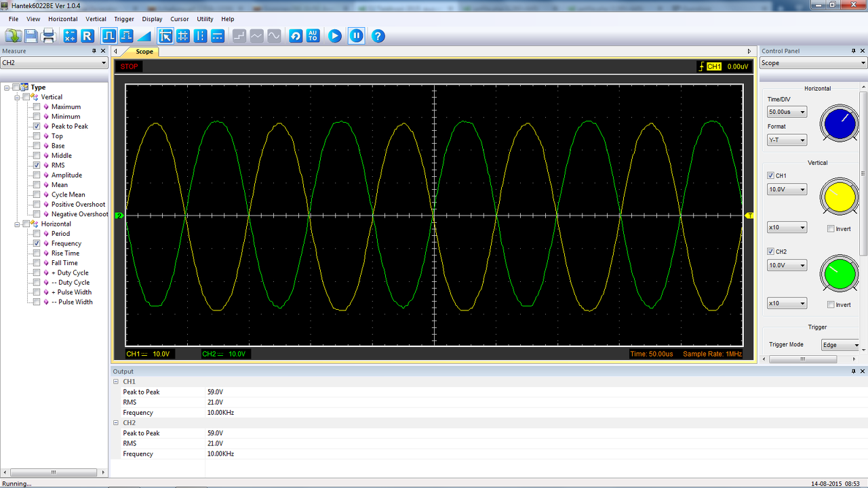Toggle the CH1 waveform toolbar icon
This screenshot has width=868, height=488.
tap(108, 36)
